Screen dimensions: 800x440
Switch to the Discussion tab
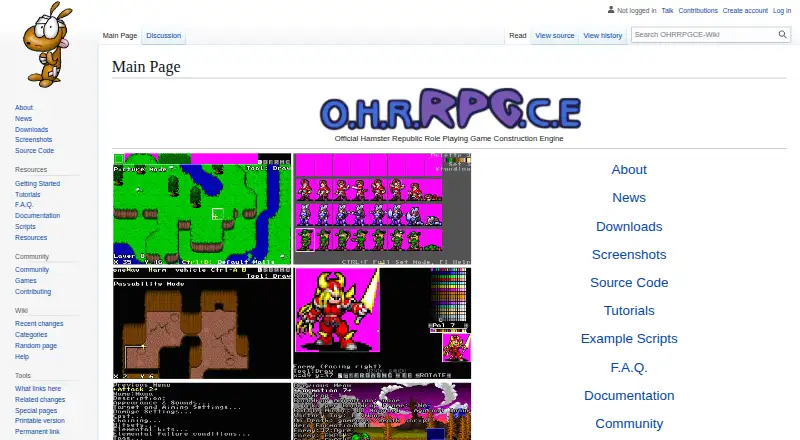(163, 35)
